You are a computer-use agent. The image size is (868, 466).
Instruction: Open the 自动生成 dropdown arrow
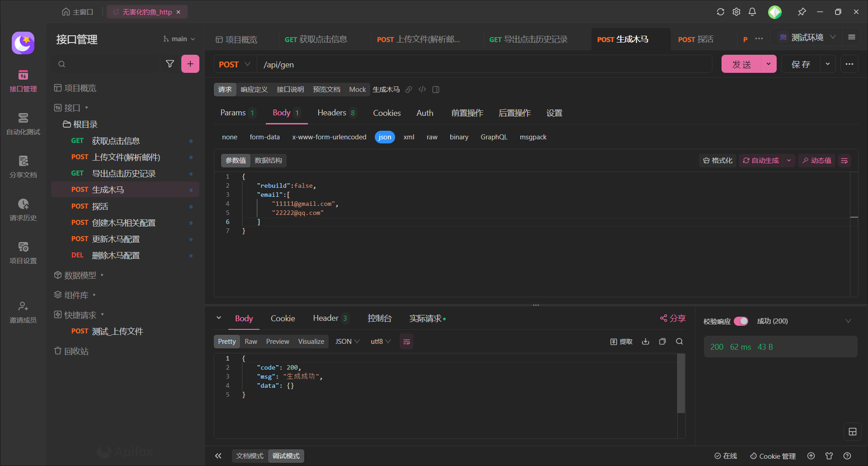pyautogui.click(x=789, y=161)
